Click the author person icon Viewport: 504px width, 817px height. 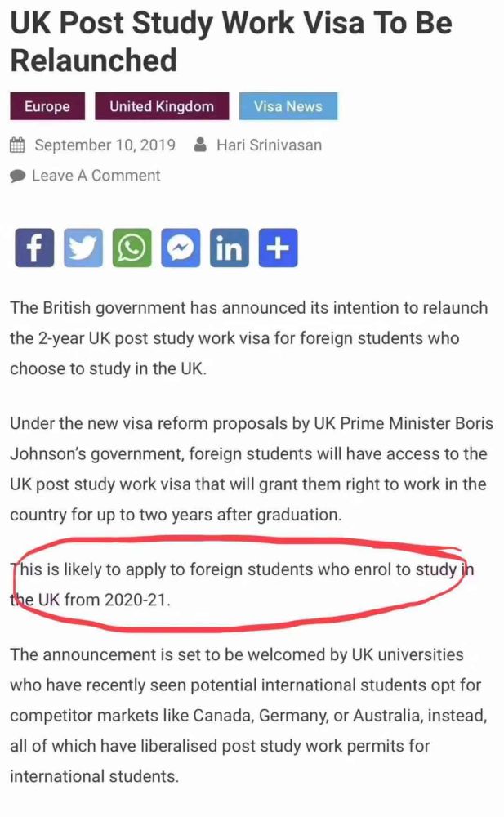(x=199, y=145)
